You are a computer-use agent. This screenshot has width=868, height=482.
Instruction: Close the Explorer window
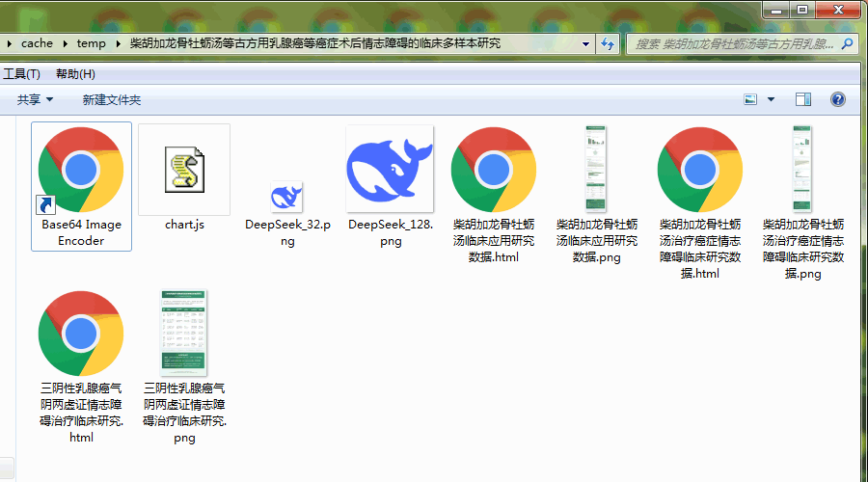pyautogui.click(x=837, y=10)
